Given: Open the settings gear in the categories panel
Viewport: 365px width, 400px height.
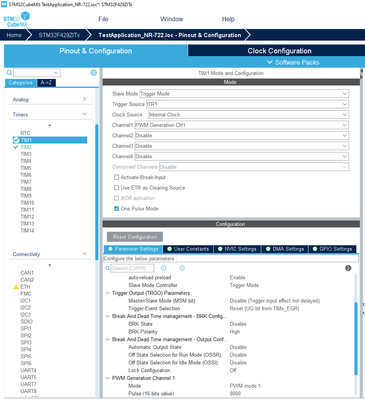Looking at the screenshot, I should 94,73.
